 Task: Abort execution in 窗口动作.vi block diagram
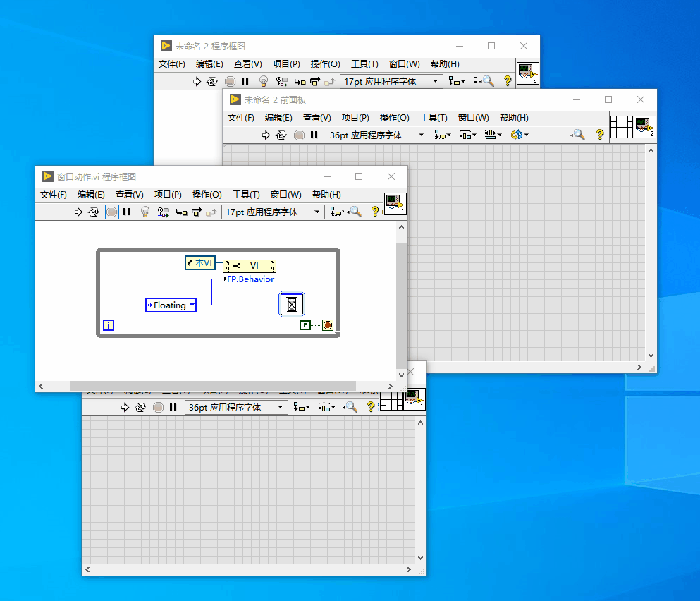[112, 212]
